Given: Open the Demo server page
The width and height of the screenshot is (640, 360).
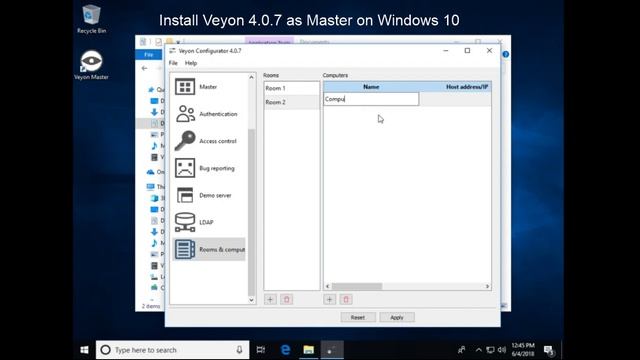Looking at the screenshot, I should coord(209,195).
